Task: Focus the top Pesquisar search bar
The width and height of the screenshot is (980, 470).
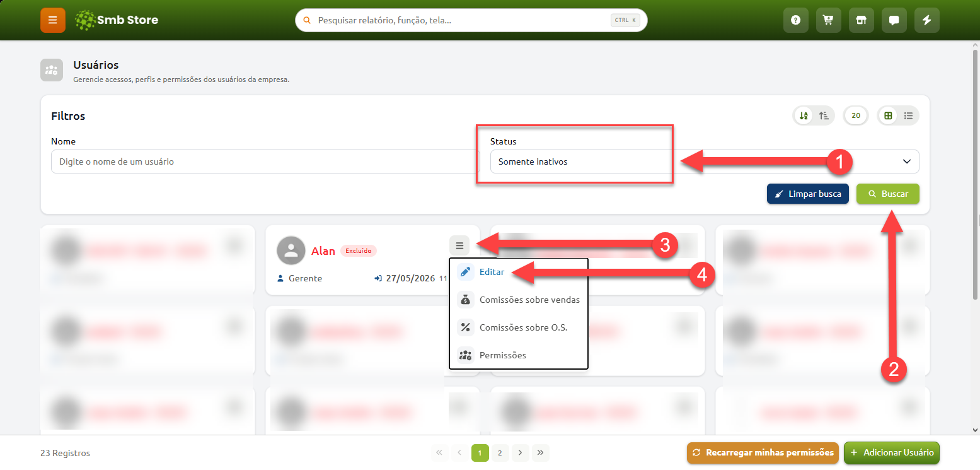Action: (471, 20)
